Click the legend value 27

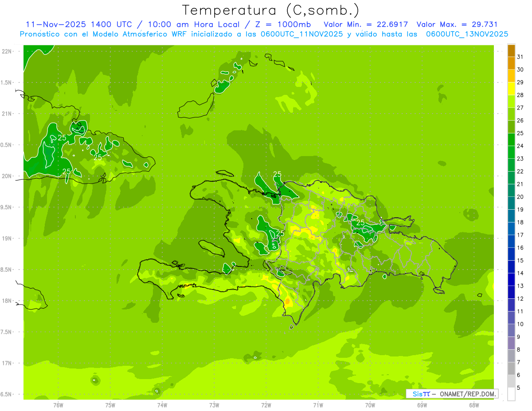(x=520, y=108)
